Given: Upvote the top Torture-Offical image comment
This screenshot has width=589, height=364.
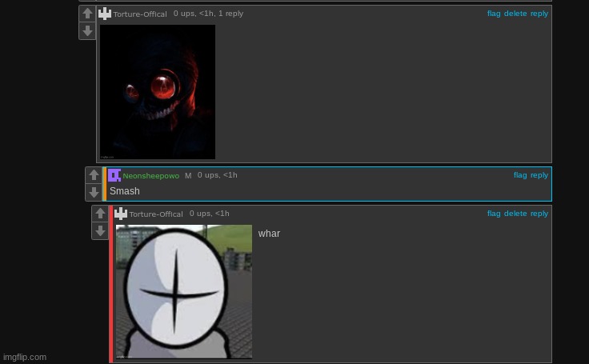Looking at the screenshot, I should pyautogui.click(x=87, y=14).
